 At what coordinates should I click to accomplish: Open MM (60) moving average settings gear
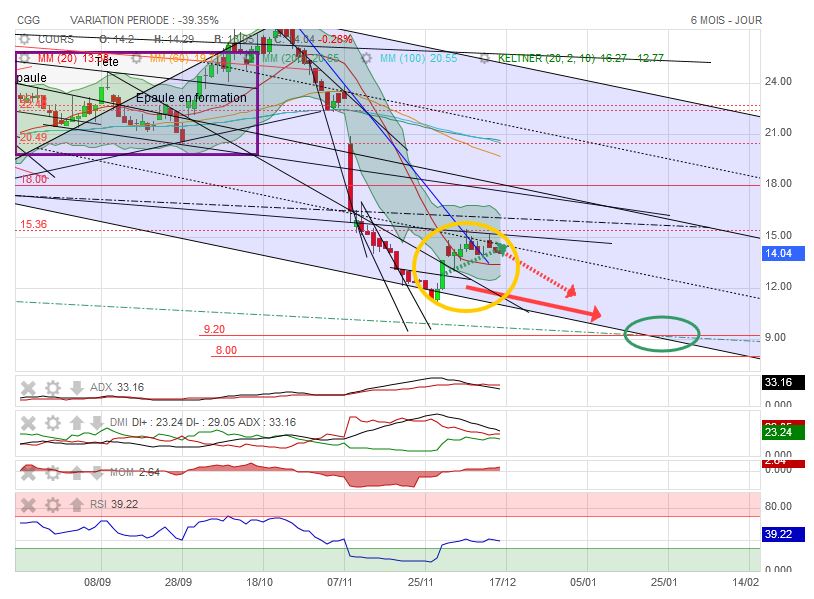(x=137, y=58)
